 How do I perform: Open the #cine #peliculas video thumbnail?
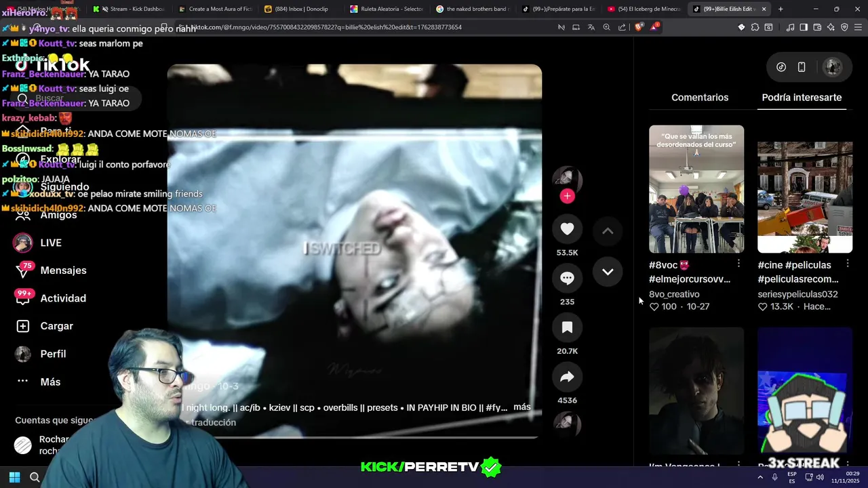point(805,189)
